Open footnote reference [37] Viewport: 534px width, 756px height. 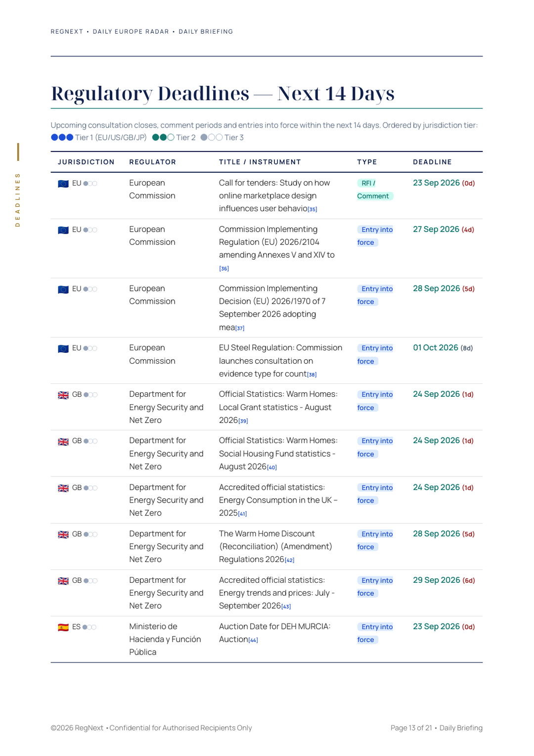tap(240, 328)
